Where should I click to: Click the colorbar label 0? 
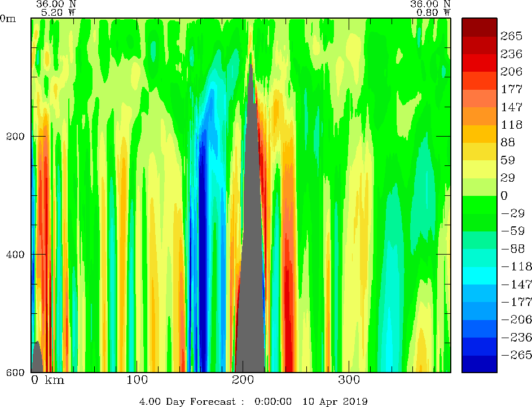504,195
